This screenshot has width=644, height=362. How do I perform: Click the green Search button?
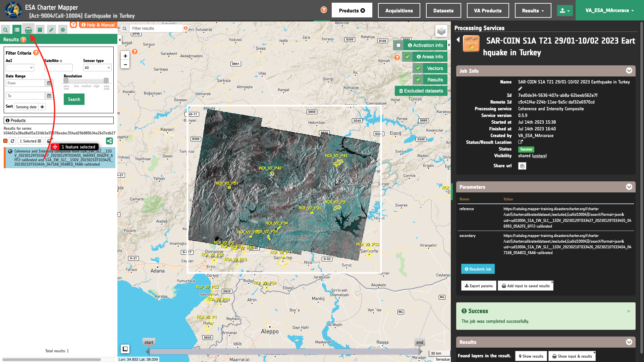[x=74, y=99]
